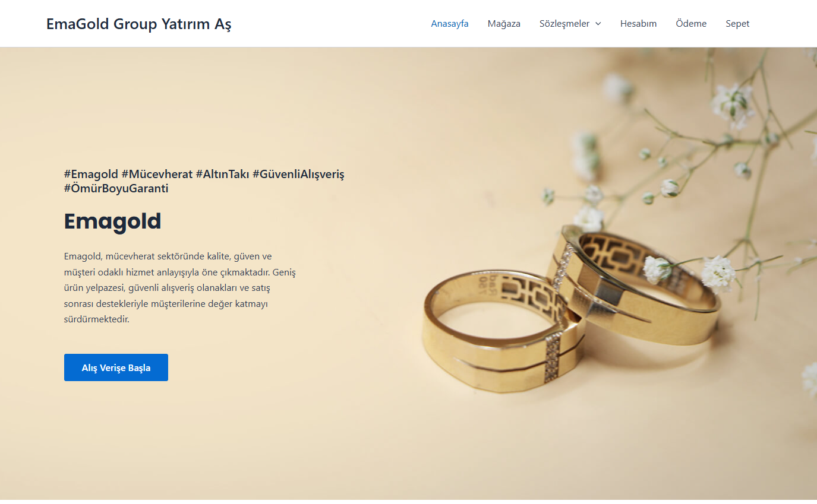The image size is (817, 504).
Task: View the Sepet shopping cart
Action: (737, 24)
